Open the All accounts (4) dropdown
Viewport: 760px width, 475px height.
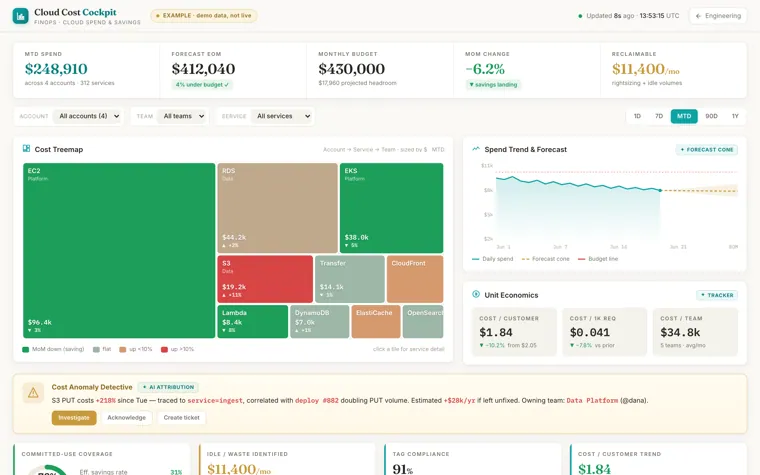coord(88,116)
